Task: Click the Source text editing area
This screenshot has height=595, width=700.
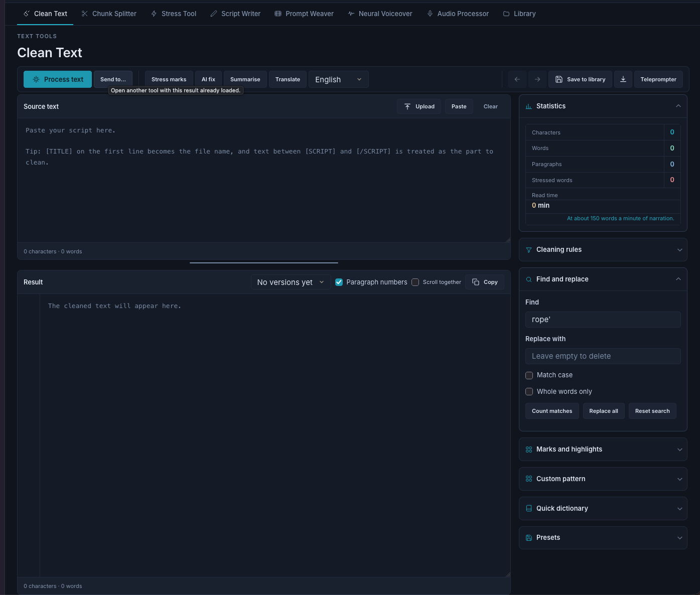Action: [x=264, y=181]
